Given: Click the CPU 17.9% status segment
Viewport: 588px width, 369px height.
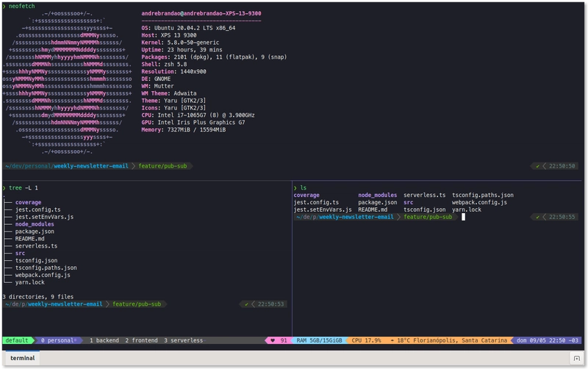Looking at the screenshot, I should tap(366, 340).
